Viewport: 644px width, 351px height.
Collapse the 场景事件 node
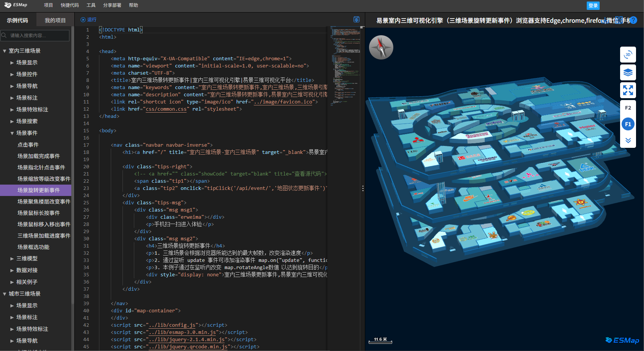click(12, 133)
